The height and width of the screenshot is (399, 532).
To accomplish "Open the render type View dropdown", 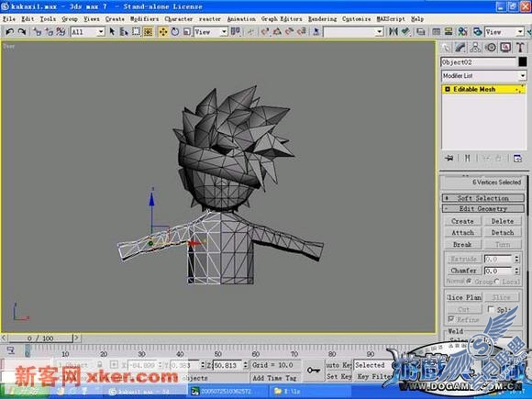I will [x=504, y=32].
